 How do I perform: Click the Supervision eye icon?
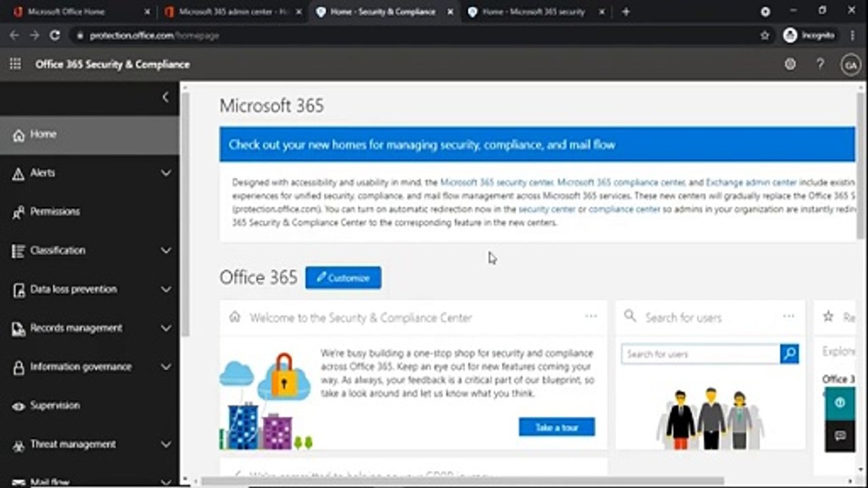[x=18, y=406]
